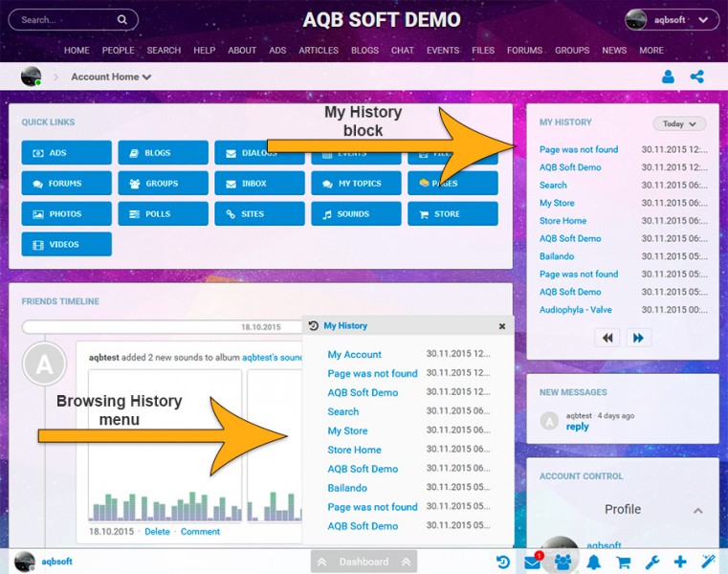Open My Store in My History block
Viewport: 728px width, 574px height.
point(557,203)
